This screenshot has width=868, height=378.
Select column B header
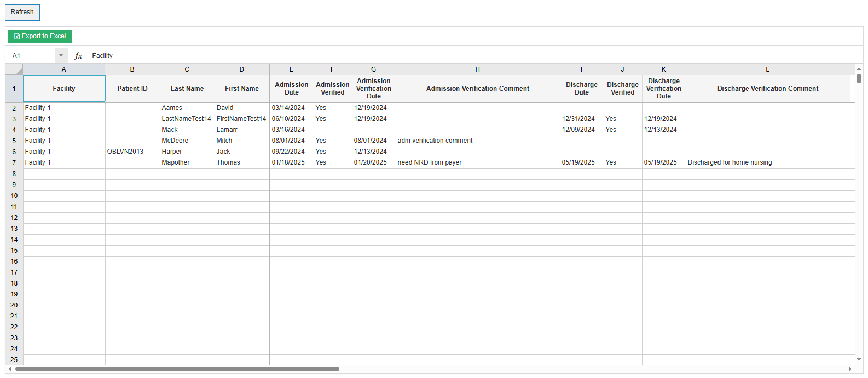[132, 69]
